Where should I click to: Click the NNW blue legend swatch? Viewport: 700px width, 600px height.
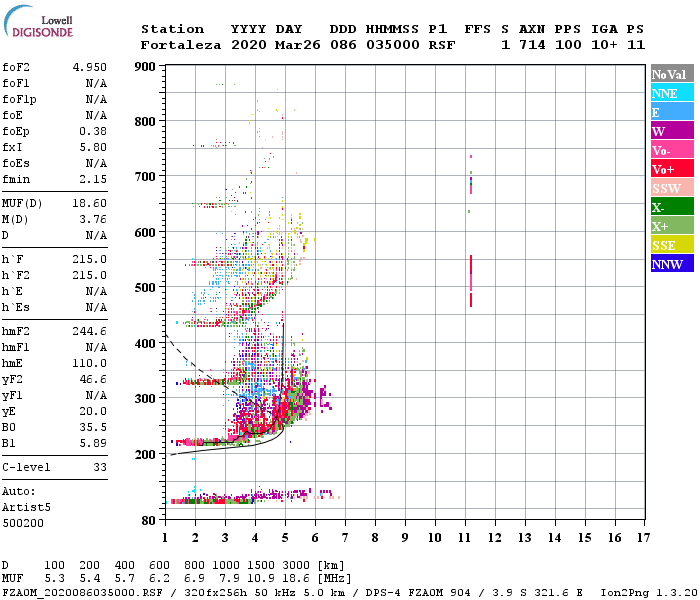(672, 263)
